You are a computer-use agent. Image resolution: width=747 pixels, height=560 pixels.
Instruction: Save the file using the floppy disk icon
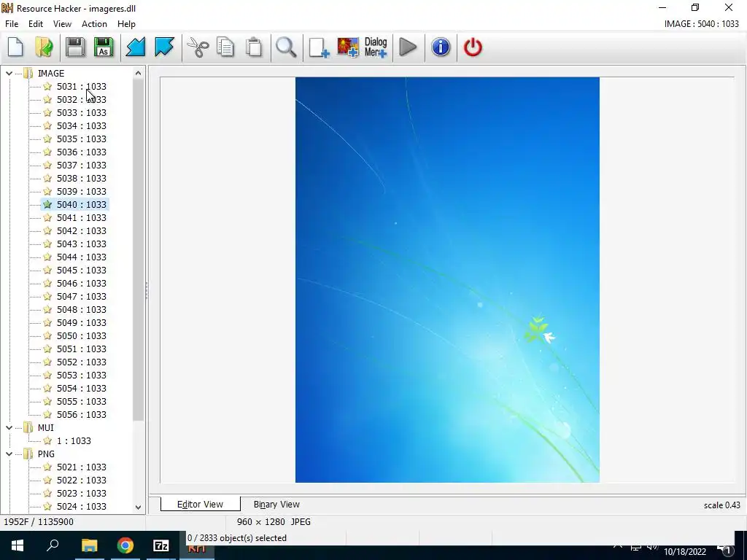click(75, 47)
